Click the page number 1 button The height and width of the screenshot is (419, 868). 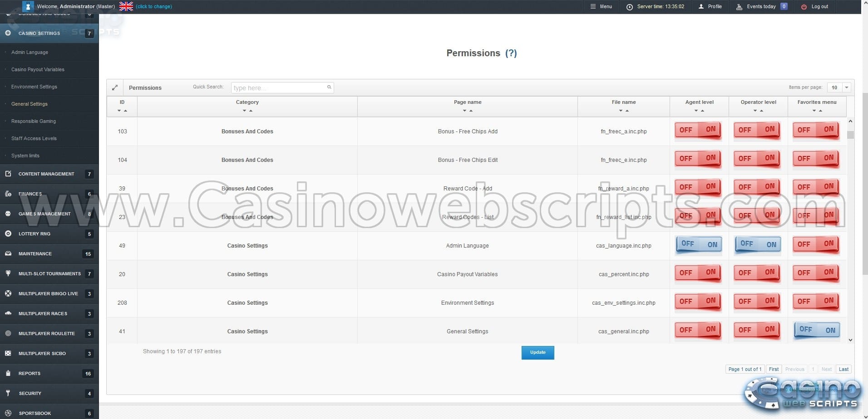[813, 369]
